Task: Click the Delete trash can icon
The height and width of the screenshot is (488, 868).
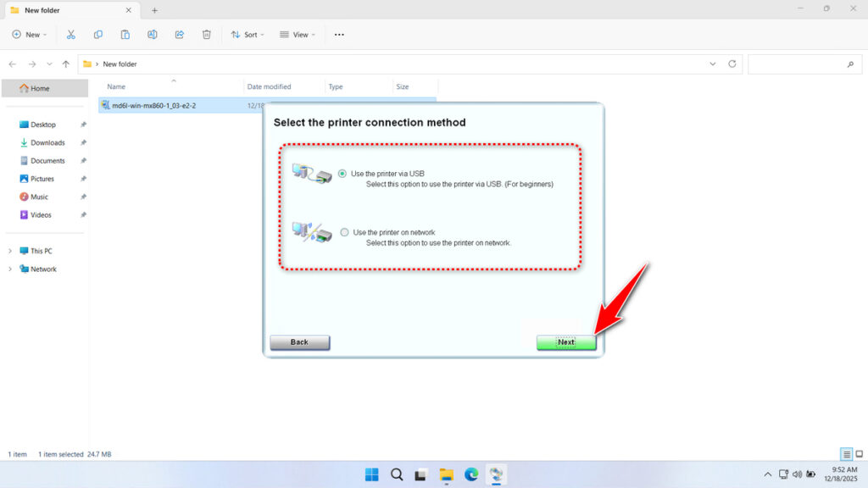Action: tap(207, 35)
